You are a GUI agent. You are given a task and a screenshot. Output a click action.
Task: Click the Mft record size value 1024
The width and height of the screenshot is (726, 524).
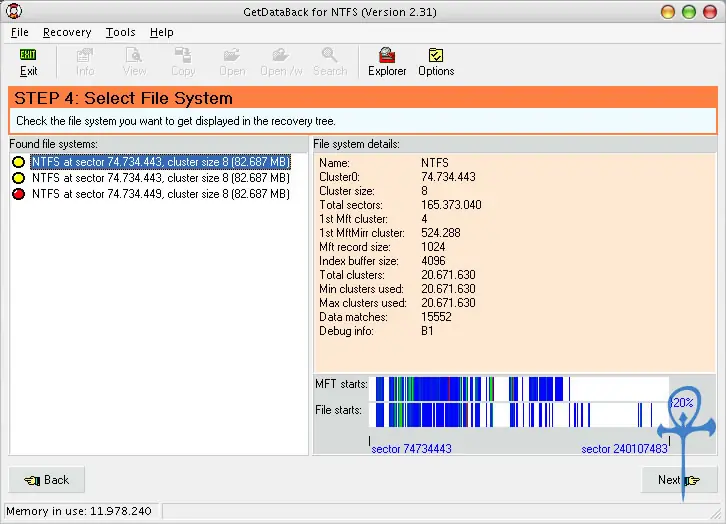[x=433, y=247]
